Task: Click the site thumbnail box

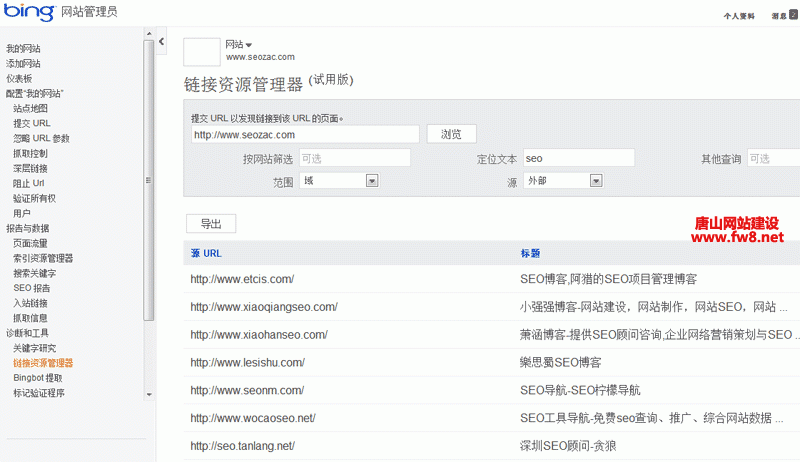Action: click(202, 52)
